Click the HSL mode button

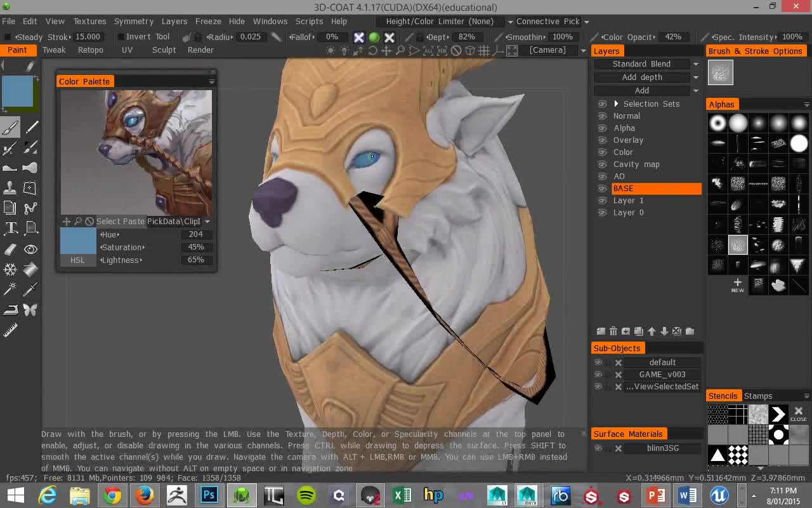click(77, 260)
